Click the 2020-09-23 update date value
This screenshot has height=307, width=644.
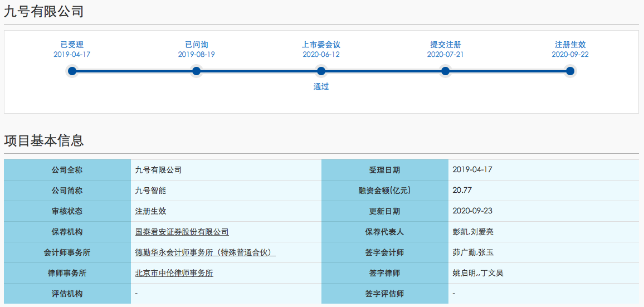pyautogui.click(x=472, y=211)
